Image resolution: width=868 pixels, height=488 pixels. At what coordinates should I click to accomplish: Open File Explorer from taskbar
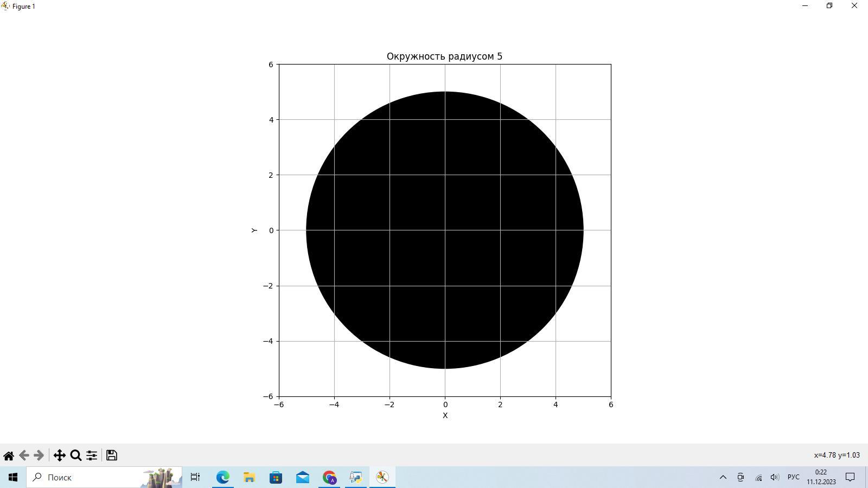(x=249, y=477)
